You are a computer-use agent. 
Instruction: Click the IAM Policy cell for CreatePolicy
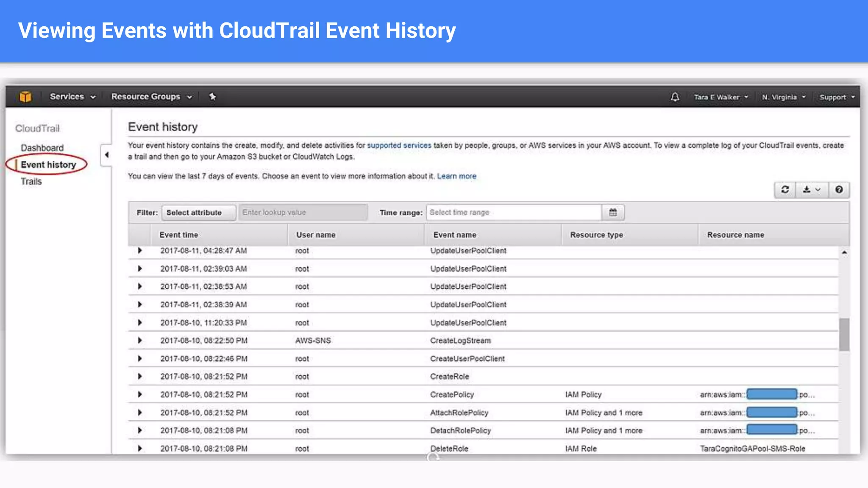tap(583, 394)
